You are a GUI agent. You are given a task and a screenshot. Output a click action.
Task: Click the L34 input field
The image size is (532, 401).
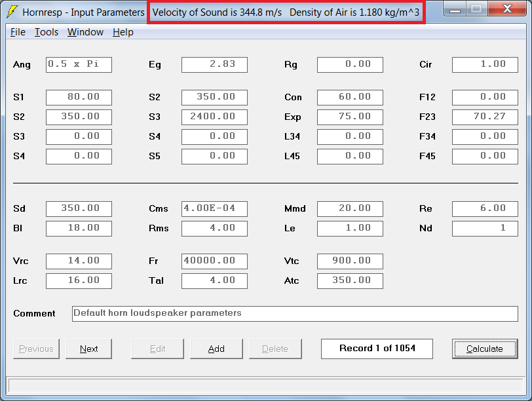(x=350, y=137)
